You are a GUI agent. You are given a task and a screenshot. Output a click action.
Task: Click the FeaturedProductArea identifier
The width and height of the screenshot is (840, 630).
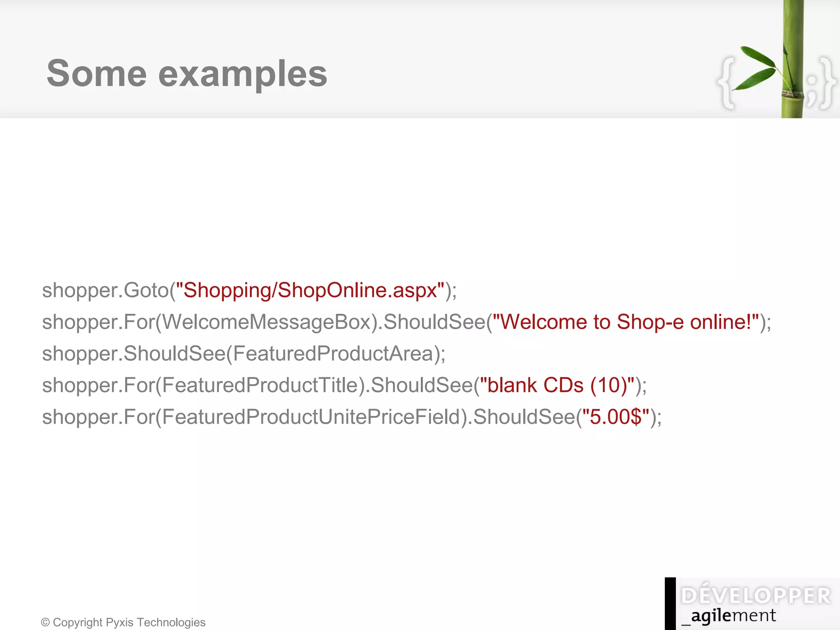click(333, 354)
